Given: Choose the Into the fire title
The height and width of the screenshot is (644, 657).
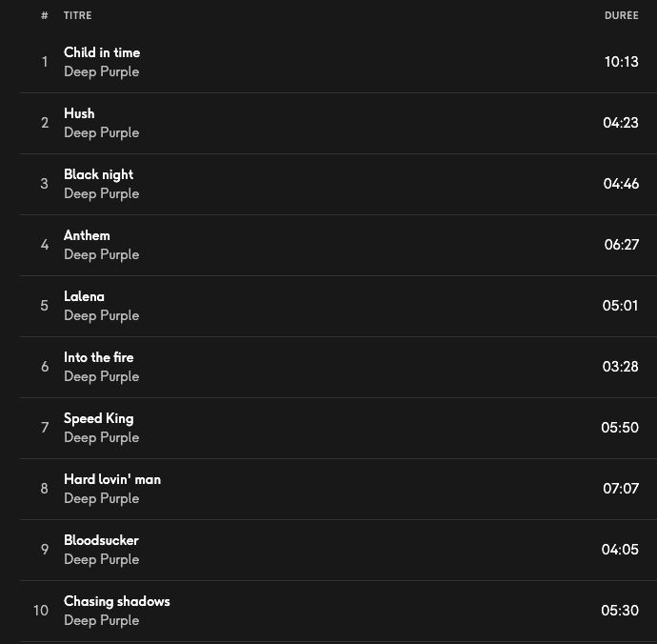Looking at the screenshot, I should pyautogui.click(x=99, y=357).
